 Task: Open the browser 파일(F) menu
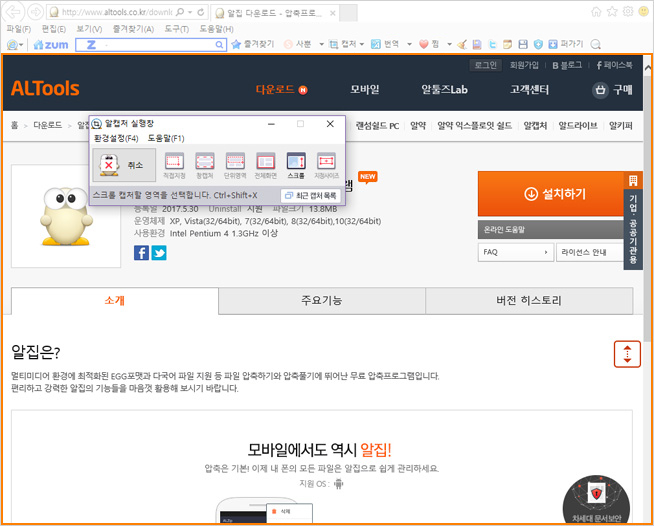click(x=19, y=29)
